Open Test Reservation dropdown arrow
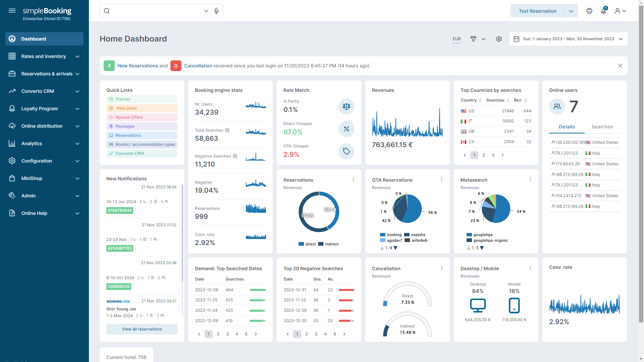644x362 pixels. pyautogui.click(x=571, y=11)
